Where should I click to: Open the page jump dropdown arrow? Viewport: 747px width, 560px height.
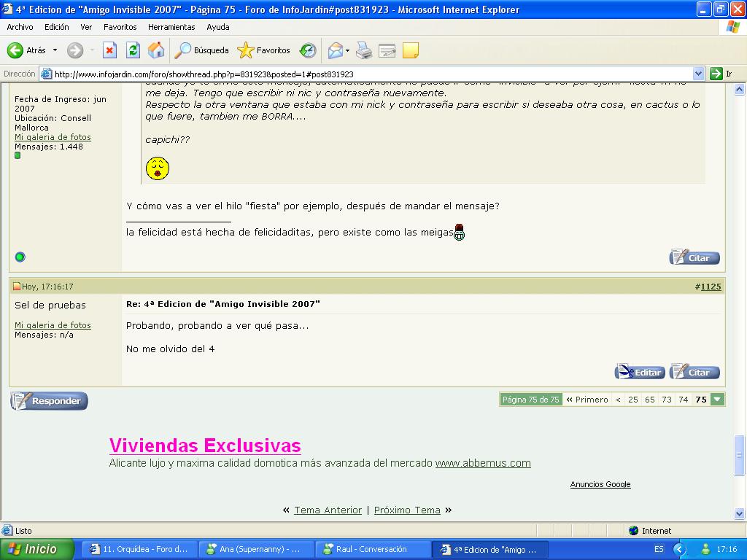tap(718, 400)
